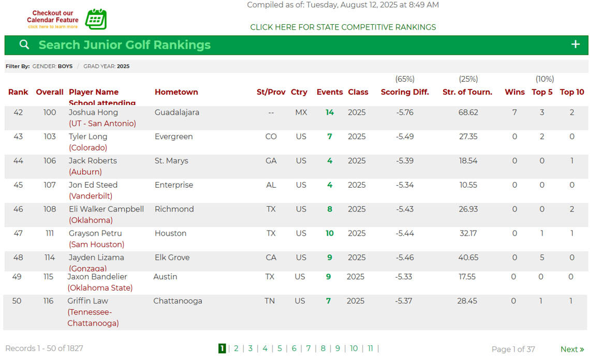Click the Tennessee-Chattanooga school link
Viewport: 590px width, 364px height.
click(93, 318)
